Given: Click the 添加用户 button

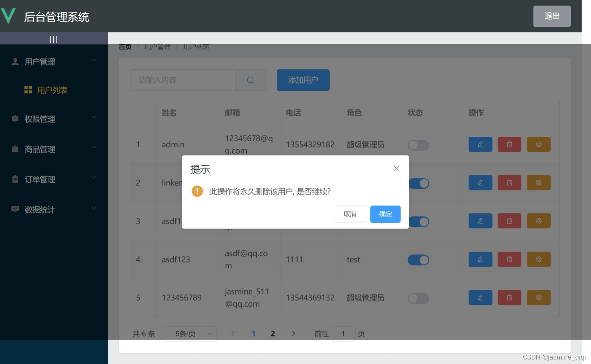Looking at the screenshot, I should [303, 80].
